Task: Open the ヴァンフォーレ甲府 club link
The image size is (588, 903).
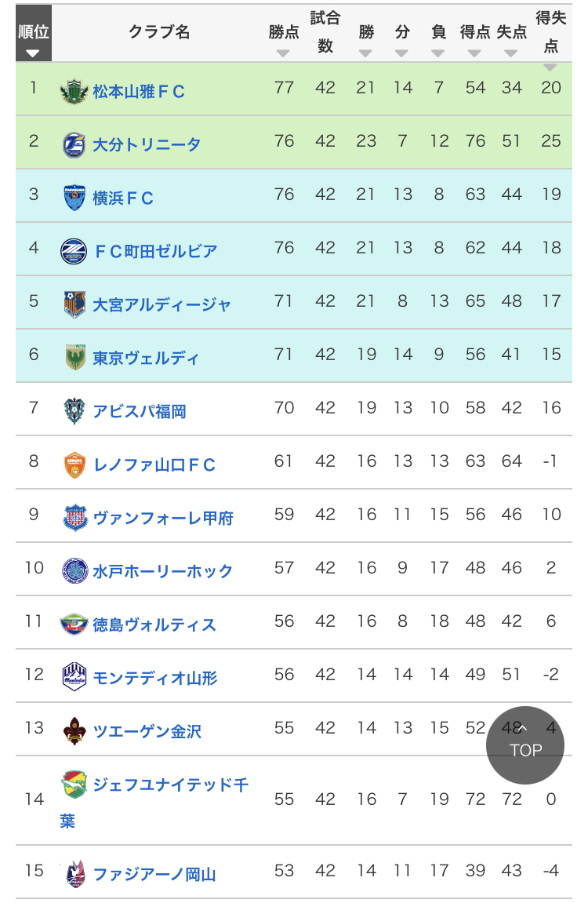Action: coord(163,518)
